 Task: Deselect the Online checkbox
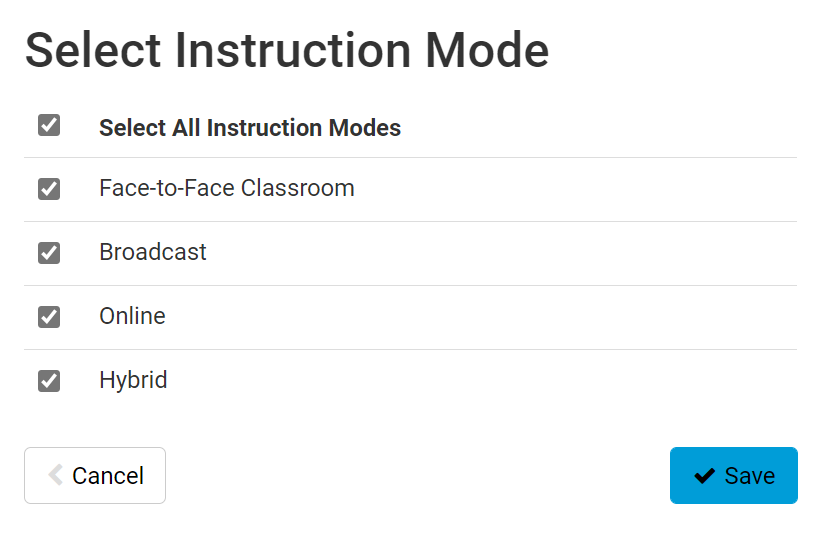49,317
